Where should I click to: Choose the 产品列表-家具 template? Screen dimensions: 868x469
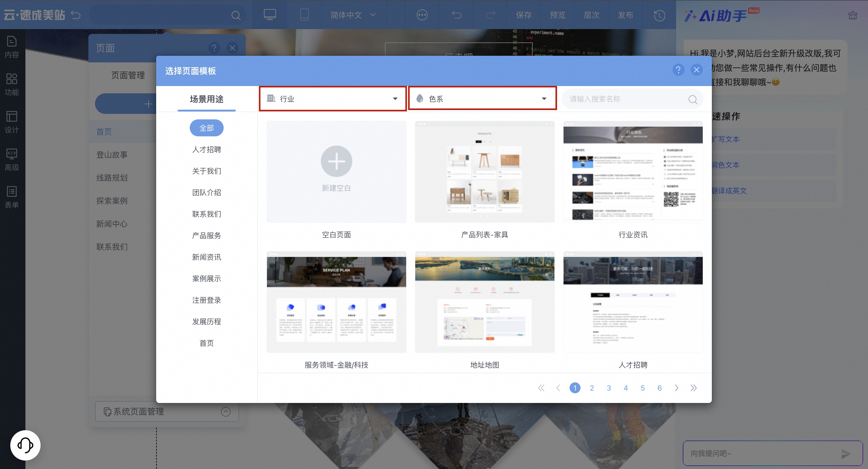[x=484, y=172]
